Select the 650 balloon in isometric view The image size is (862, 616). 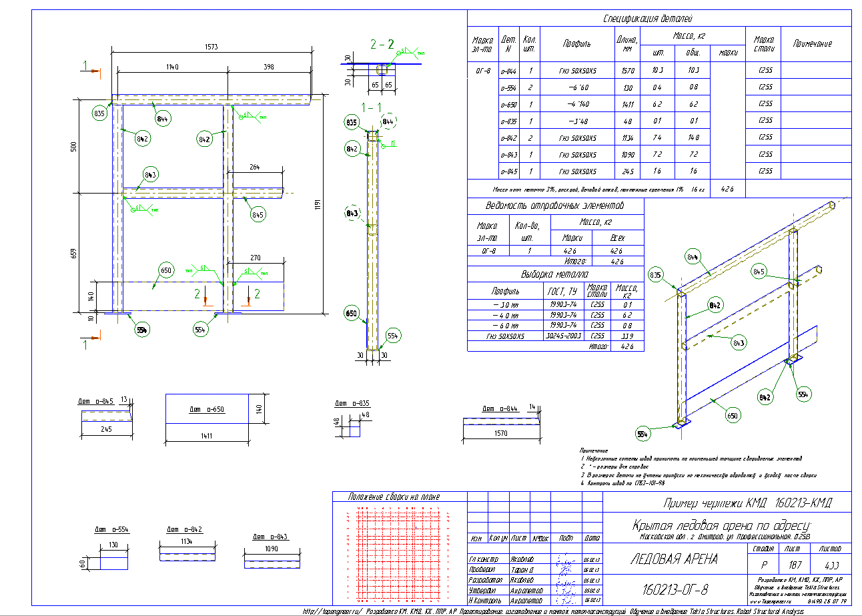click(x=733, y=415)
